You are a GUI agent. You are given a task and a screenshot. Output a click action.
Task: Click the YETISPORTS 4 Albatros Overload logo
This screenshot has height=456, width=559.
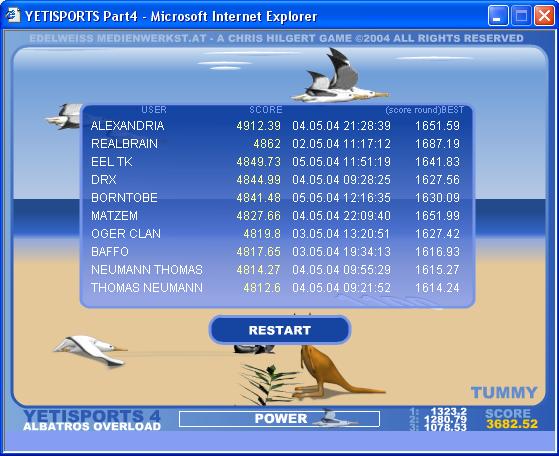[x=92, y=420]
